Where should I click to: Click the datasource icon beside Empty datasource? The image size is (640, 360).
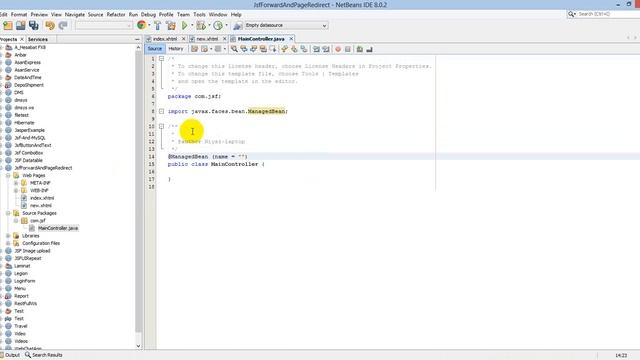click(238, 26)
